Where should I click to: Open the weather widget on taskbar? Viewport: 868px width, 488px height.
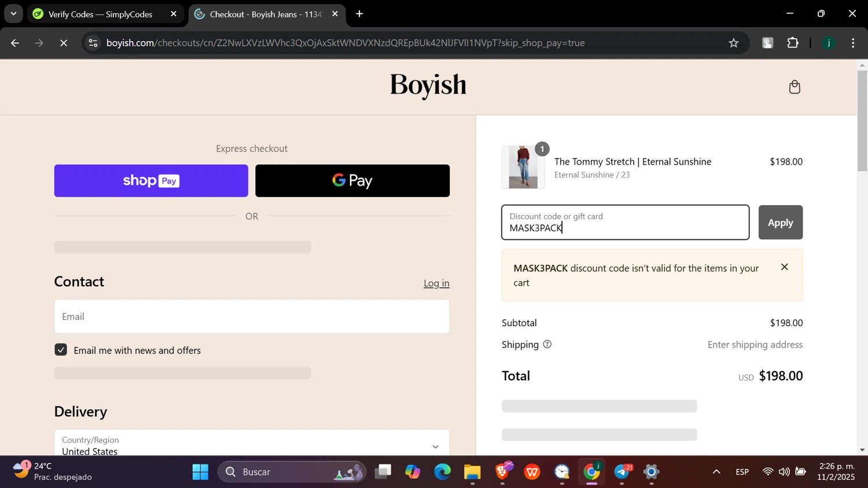pyautogui.click(x=52, y=472)
